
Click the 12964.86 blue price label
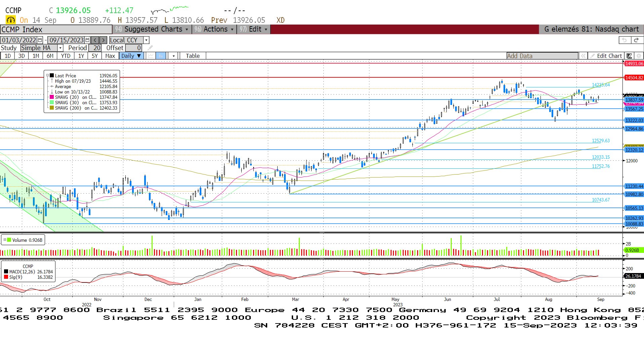click(x=634, y=129)
